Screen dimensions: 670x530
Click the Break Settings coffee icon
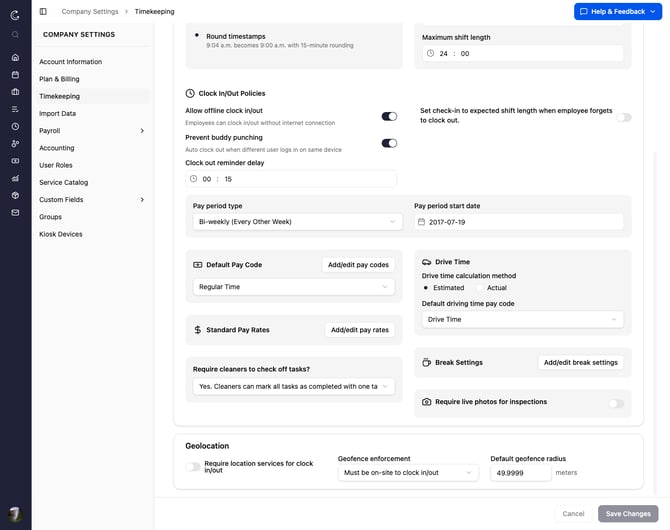(x=426, y=362)
